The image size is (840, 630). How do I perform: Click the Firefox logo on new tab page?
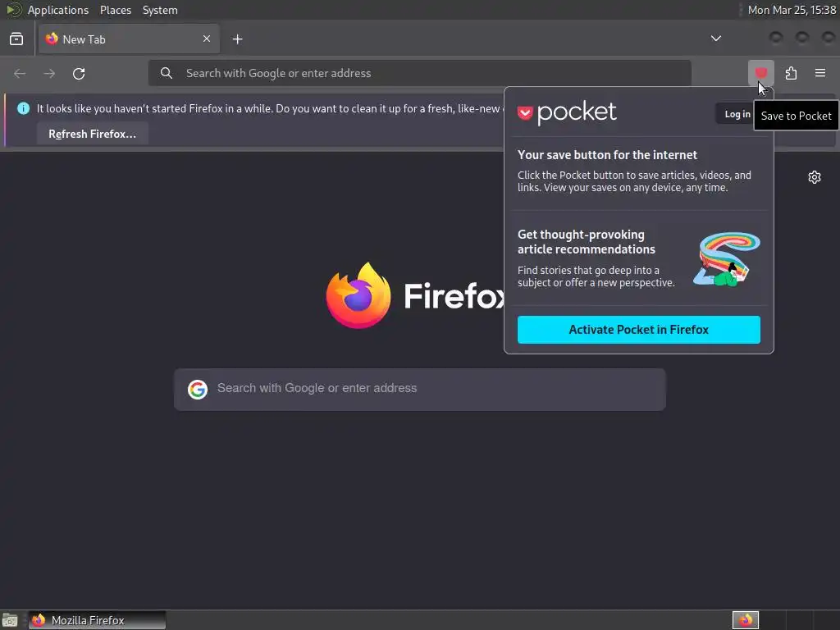pyautogui.click(x=358, y=295)
